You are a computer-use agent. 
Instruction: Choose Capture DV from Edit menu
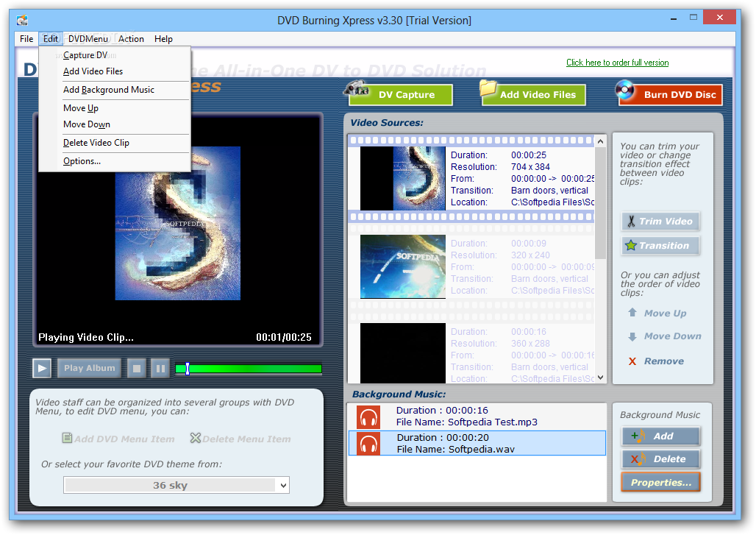[x=115, y=55]
